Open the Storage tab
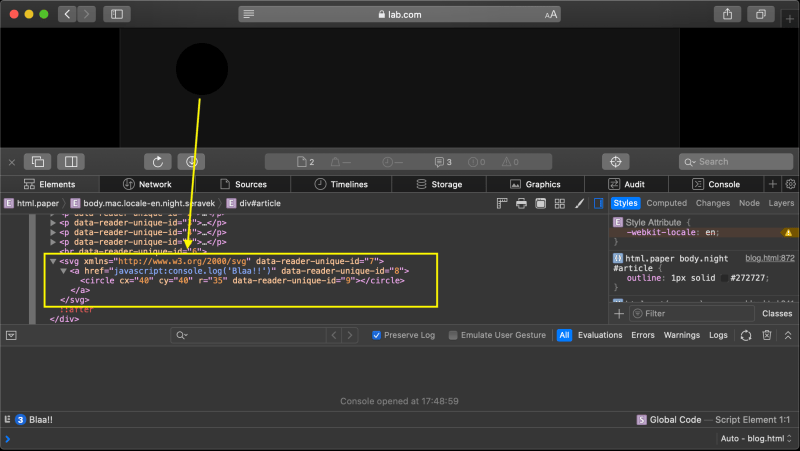This screenshot has width=800, height=451. [439, 184]
